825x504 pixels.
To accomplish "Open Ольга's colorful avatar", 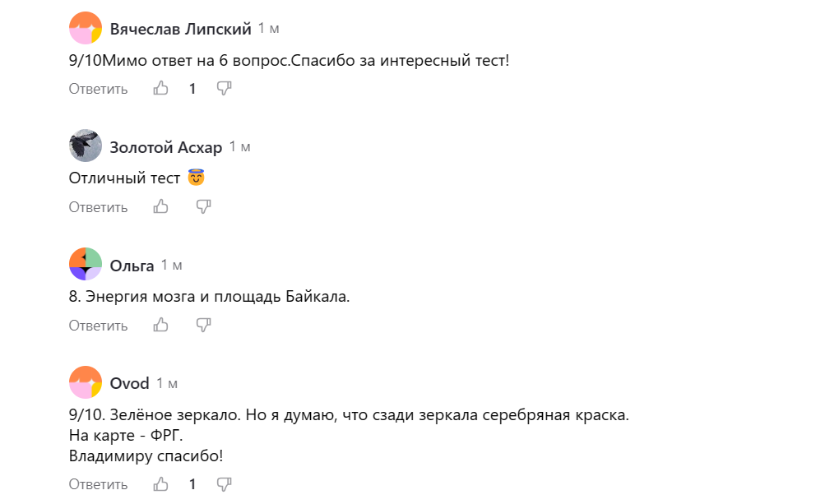I will [x=85, y=265].
